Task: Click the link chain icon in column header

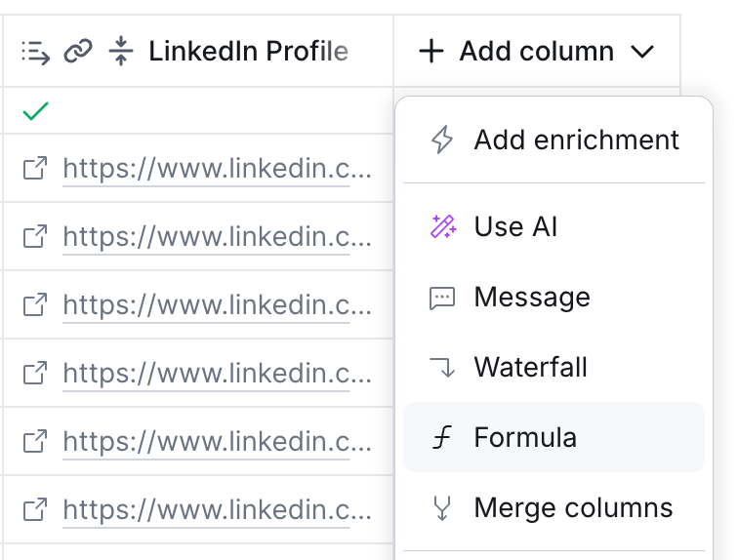Action: [x=78, y=52]
